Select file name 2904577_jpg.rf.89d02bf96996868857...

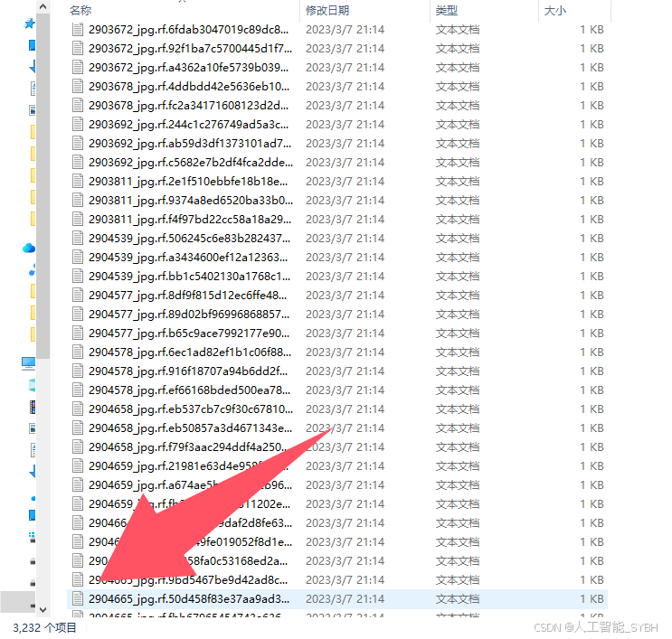click(x=189, y=315)
